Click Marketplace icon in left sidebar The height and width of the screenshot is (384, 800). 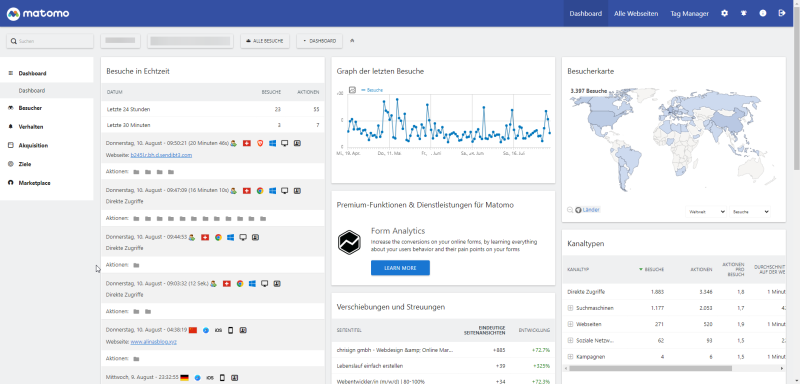11,183
